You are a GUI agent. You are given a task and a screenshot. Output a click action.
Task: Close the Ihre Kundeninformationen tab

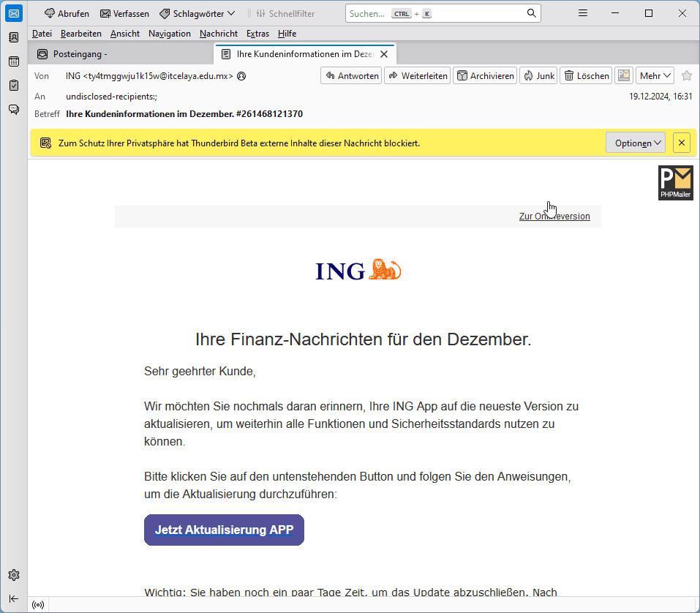384,54
